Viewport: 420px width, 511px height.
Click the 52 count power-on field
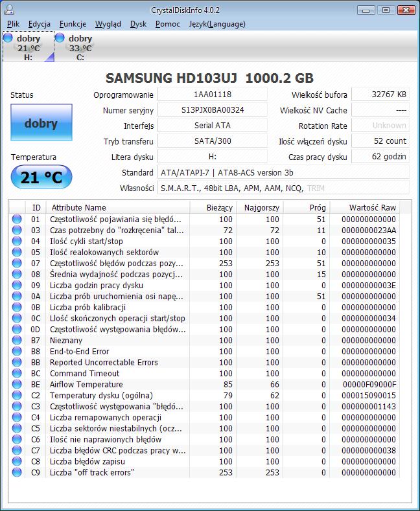pos(380,141)
